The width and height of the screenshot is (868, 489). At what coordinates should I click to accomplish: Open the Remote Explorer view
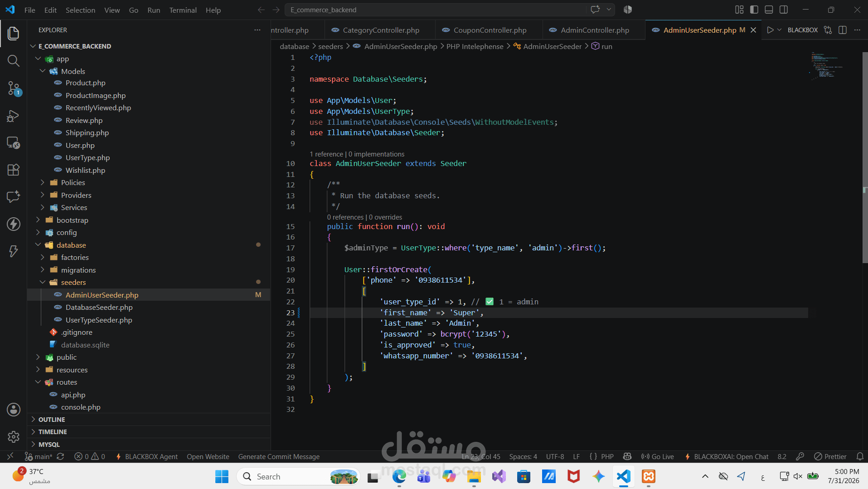pos(14,143)
